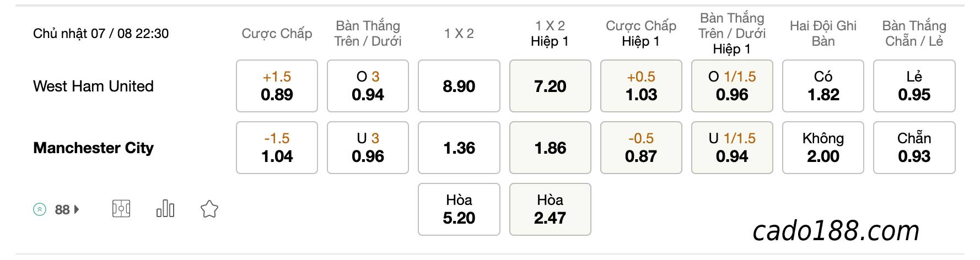Pick Over 3 goals odds 0.94
The image size is (980, 260).
[x=368, y=86]
